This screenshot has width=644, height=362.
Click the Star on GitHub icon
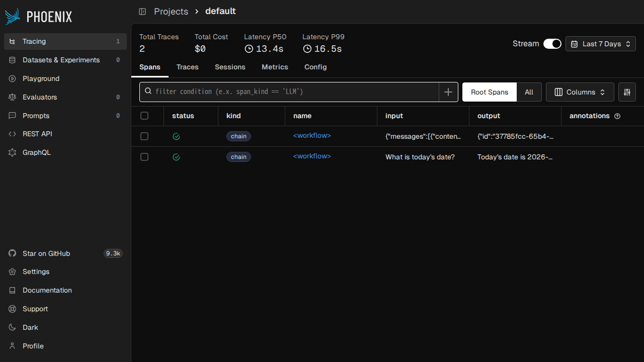(12, 253)
